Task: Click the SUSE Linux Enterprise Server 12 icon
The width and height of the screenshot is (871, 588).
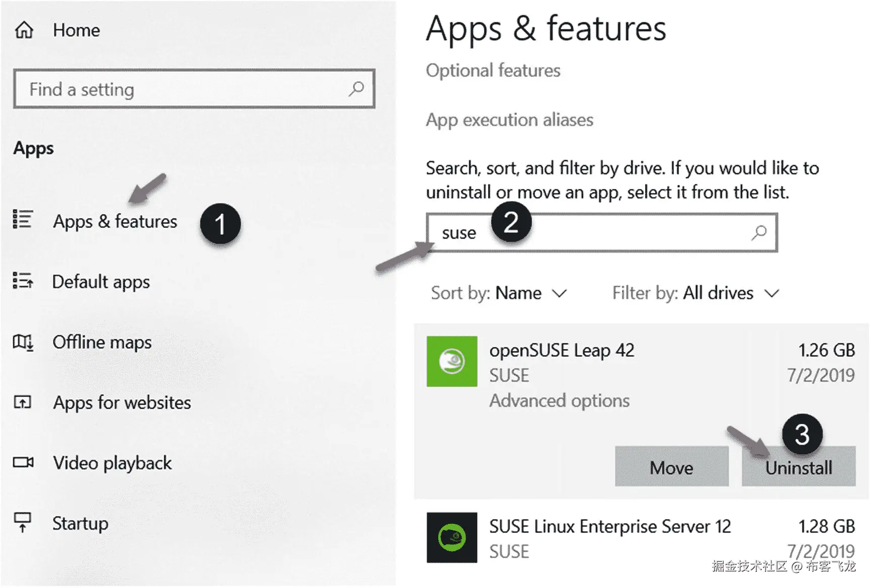Action: [452, 538]
